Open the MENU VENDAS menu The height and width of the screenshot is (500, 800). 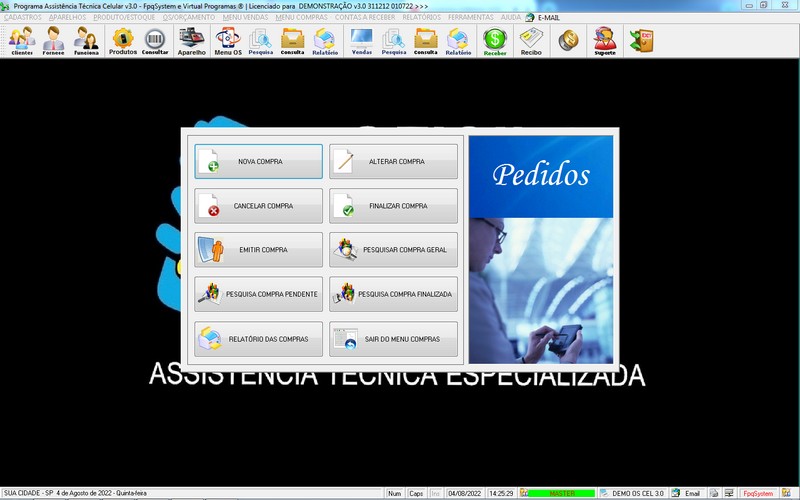point(245,17)
